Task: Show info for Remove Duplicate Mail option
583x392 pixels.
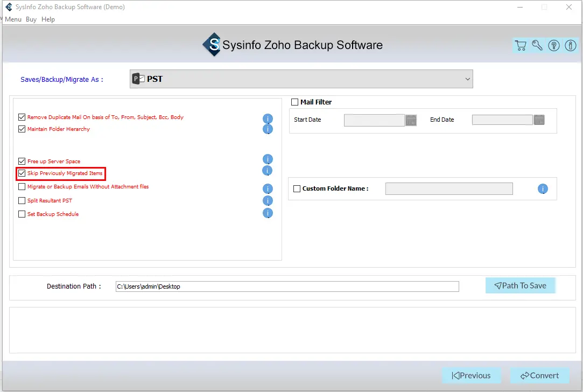Action: click(x=268, y=118)
